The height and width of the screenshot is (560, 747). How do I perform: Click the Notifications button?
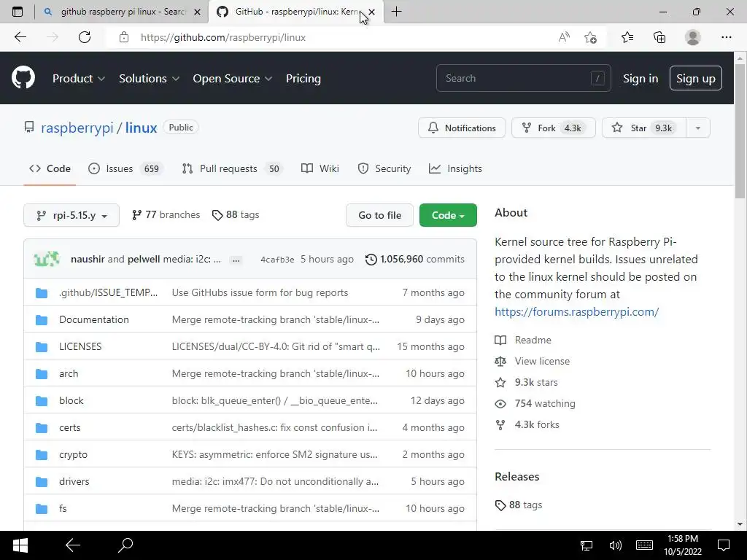tap(462, 128)
